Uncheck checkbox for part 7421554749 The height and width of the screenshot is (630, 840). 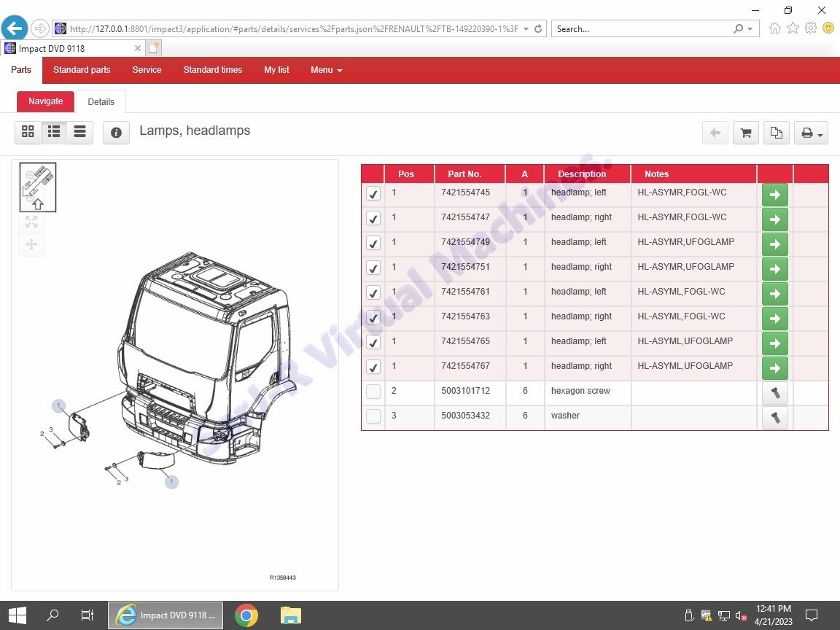pos(373,244)
